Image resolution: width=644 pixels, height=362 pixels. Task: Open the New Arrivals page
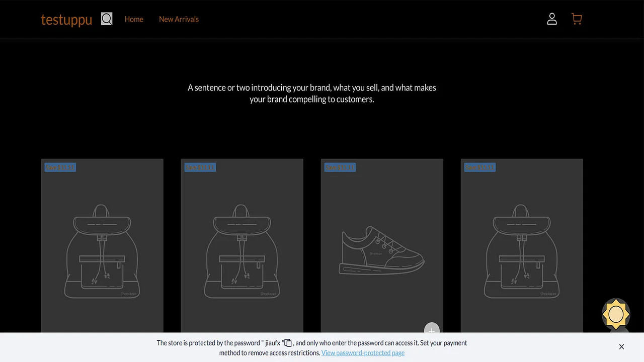pos(179,19)
